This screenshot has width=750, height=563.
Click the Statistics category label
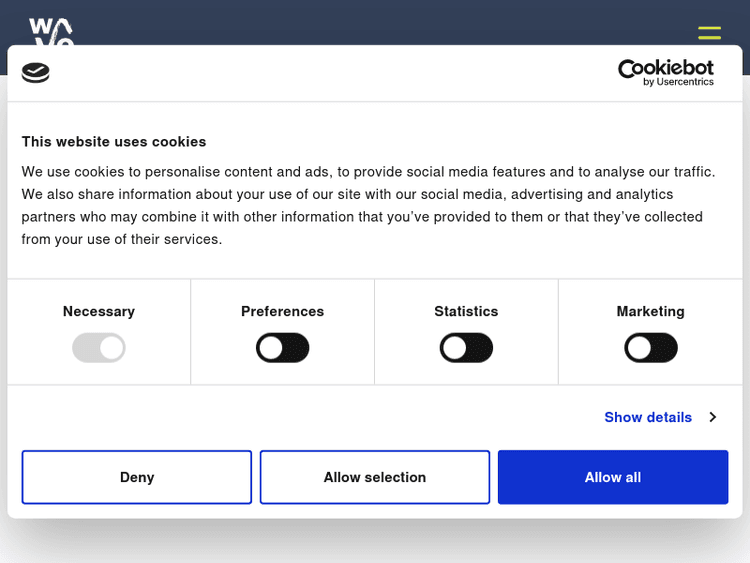click(466, 311)
